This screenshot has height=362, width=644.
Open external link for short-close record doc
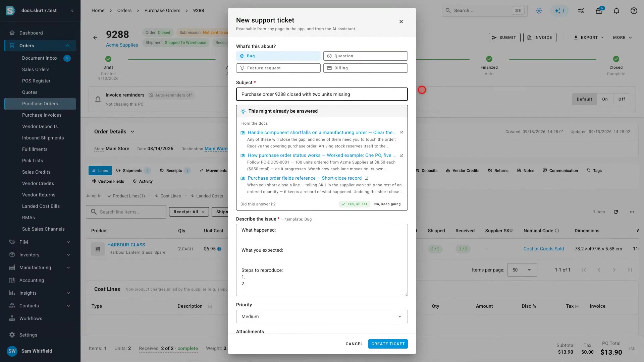[366, 178]
